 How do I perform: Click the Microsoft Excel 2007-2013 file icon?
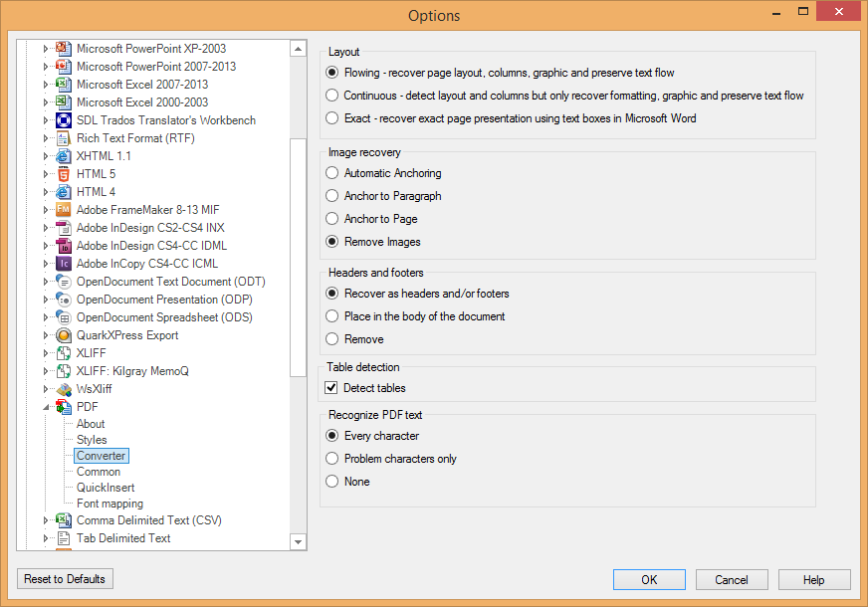[64, 85]
